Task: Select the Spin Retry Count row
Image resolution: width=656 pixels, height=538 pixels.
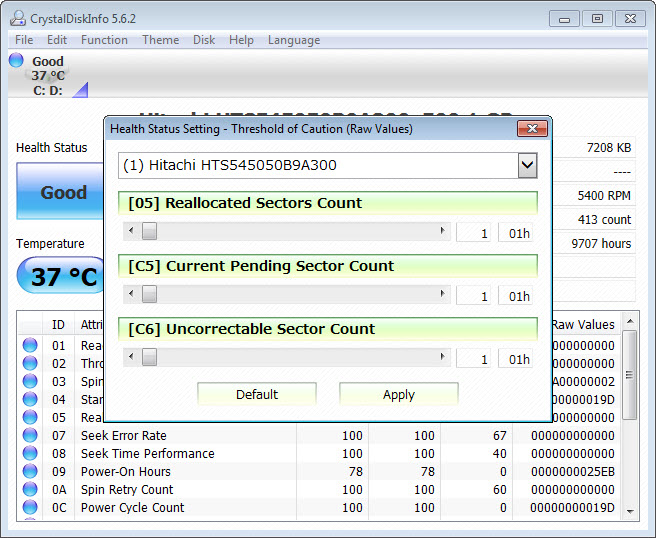Action: 320,489
